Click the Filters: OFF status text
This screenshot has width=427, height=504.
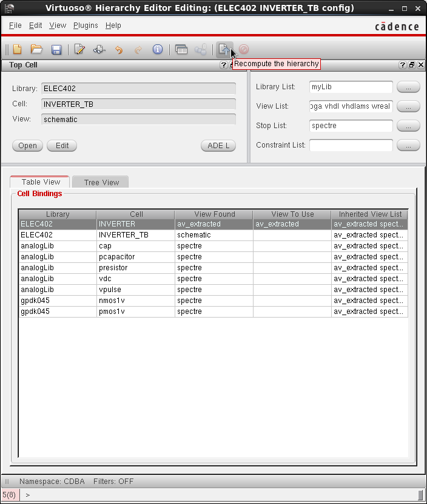coord(113,481)
